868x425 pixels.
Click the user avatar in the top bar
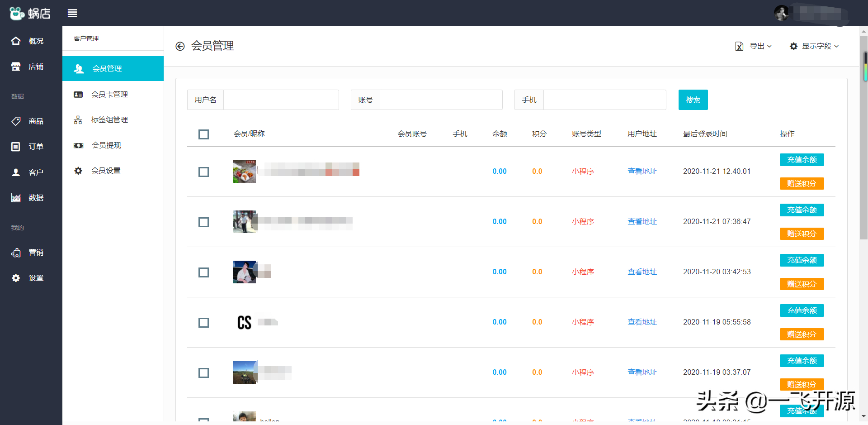click(781, 13)
